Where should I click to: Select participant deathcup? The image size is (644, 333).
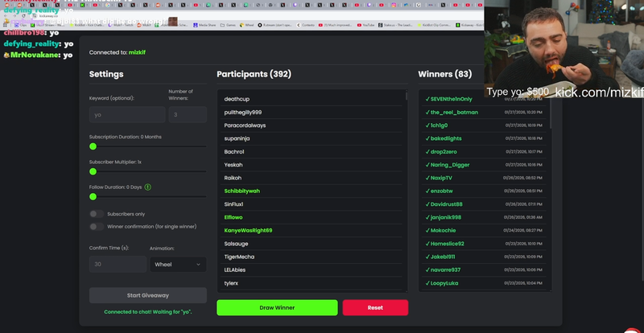(x=237, y=99)
